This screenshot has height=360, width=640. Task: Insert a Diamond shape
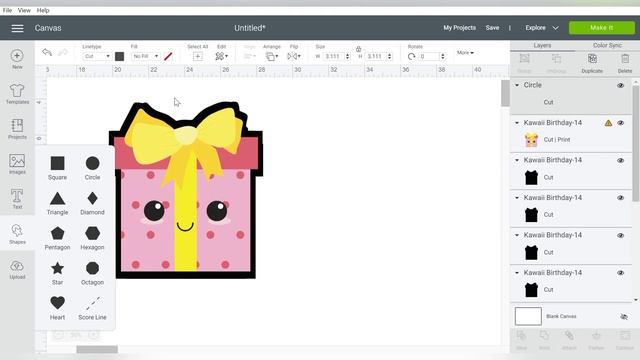pos(92,203)
